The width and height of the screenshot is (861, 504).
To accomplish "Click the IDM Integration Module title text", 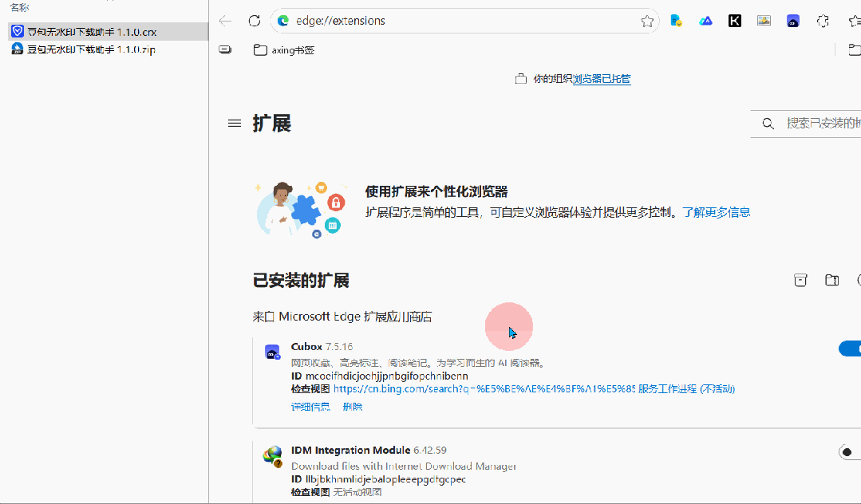I will [x=350, y=451].
